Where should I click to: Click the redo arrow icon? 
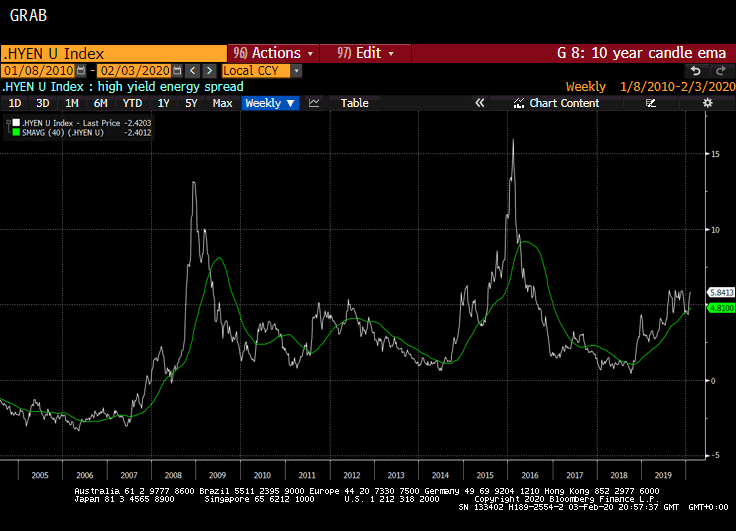tap(721, 71)
